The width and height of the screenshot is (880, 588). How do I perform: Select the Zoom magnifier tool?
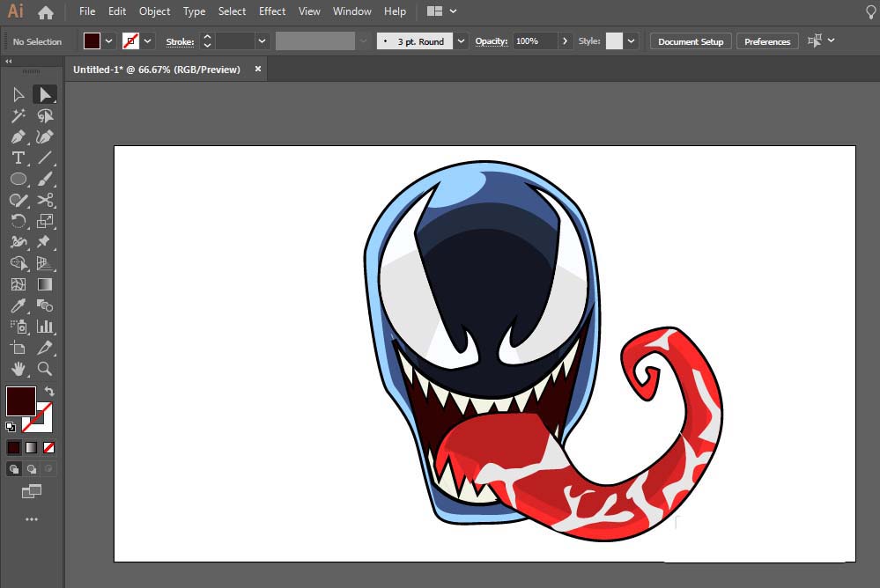click(x=45, y=369)
